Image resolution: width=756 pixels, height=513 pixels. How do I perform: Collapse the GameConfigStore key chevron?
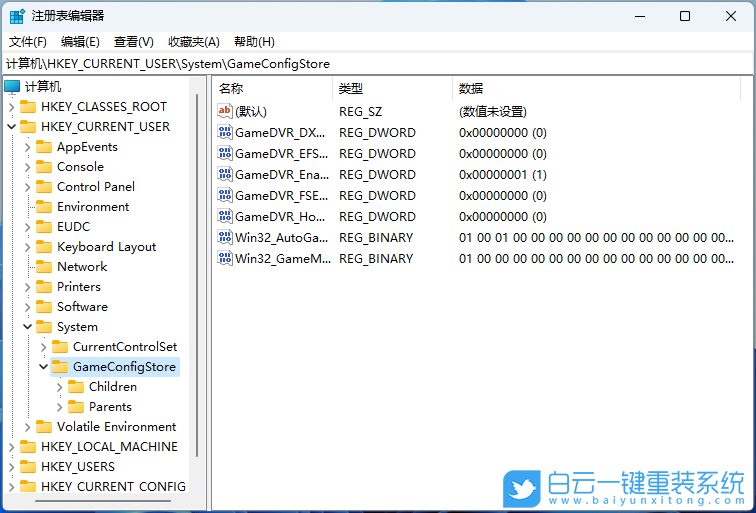(43, 367)
